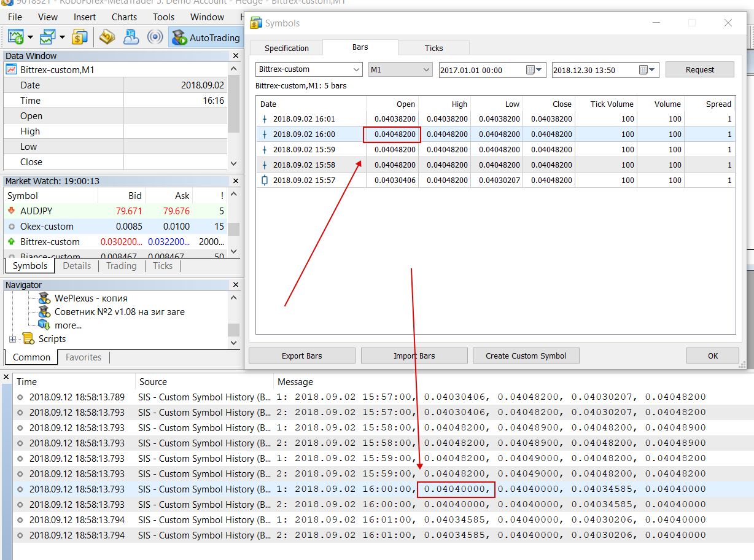Open the Bittrex-custom symbol combo box
This screenshot has width=754, height=560.
[x=309, y=69]
